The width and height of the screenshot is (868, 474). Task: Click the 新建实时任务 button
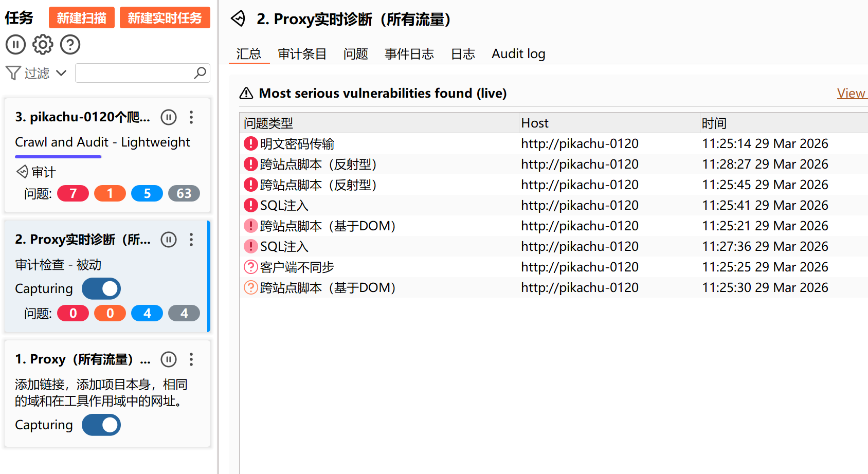(165, 18)
